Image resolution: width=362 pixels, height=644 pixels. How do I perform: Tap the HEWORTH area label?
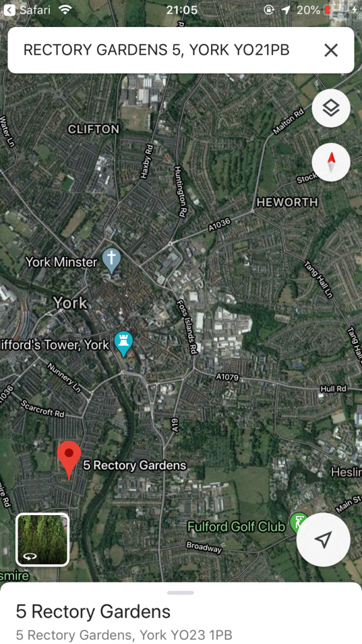[x=287, y=202]
